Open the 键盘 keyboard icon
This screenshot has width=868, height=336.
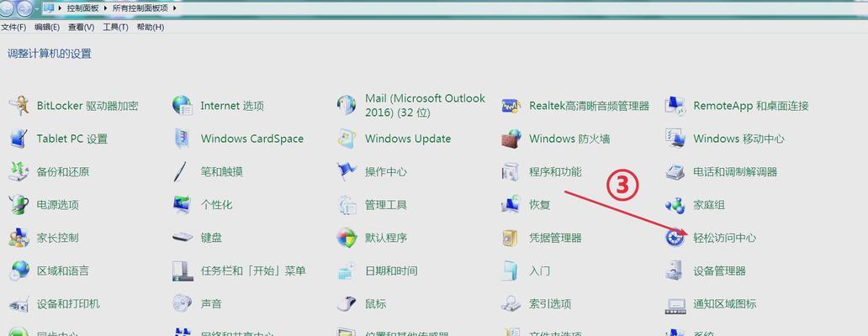pos(183,238)
